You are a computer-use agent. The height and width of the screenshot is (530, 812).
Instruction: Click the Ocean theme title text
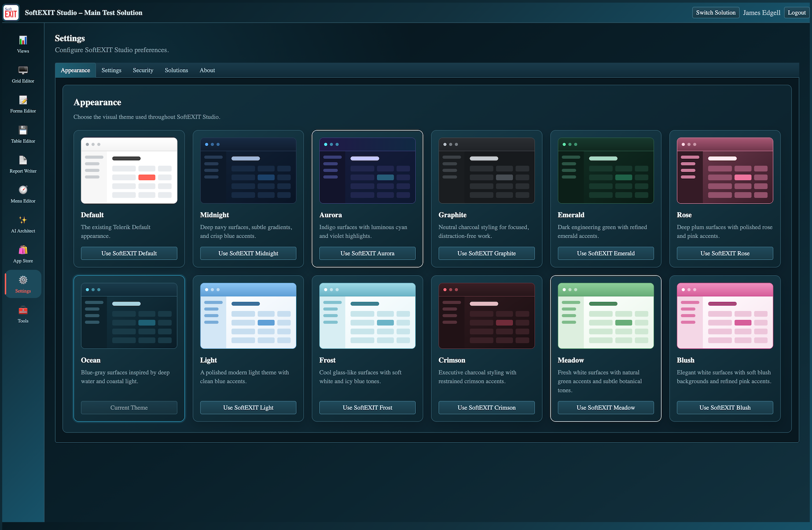click(x=91, y=360)
